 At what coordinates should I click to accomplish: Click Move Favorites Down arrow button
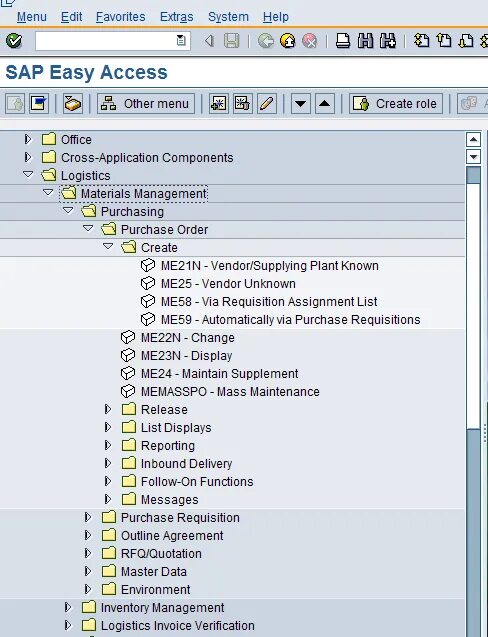tap(301, 104)
